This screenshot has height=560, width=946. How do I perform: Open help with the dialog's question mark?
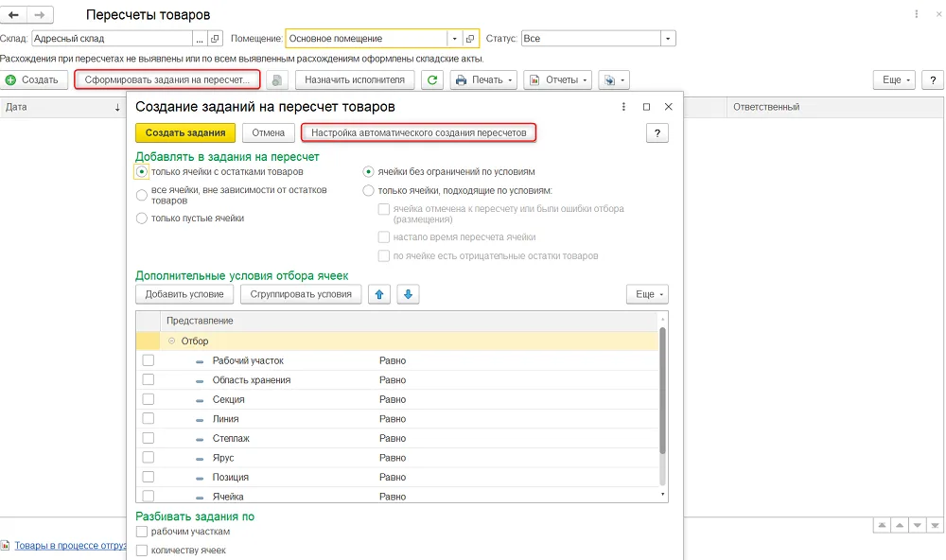coord(657,132)
